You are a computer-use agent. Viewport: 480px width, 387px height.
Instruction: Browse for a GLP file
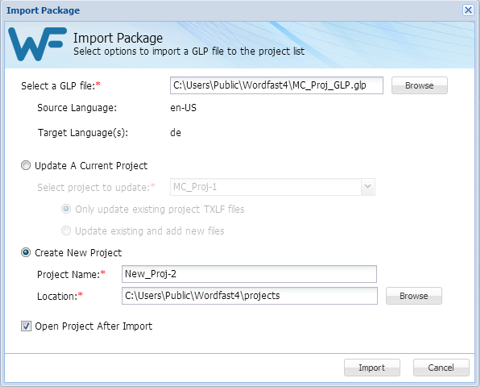(419, 85)
